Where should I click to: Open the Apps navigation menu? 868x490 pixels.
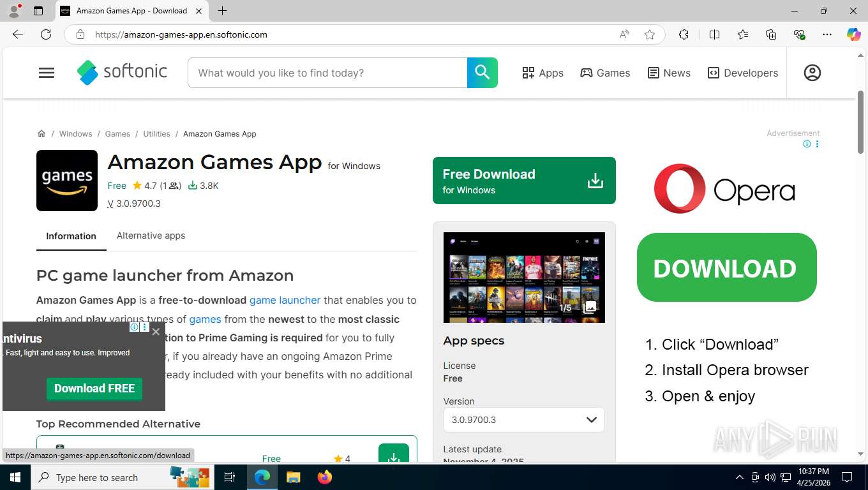(542, 73)
